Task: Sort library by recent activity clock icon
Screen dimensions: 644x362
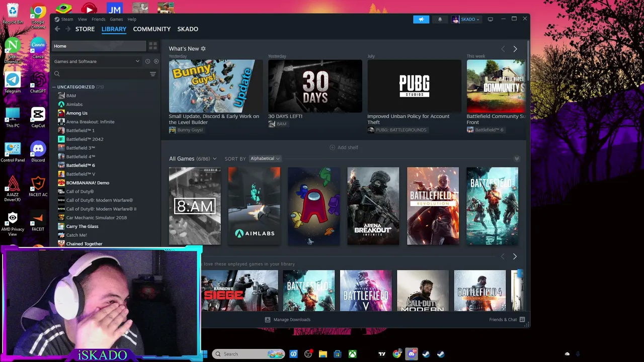Action: coord(147,61)
